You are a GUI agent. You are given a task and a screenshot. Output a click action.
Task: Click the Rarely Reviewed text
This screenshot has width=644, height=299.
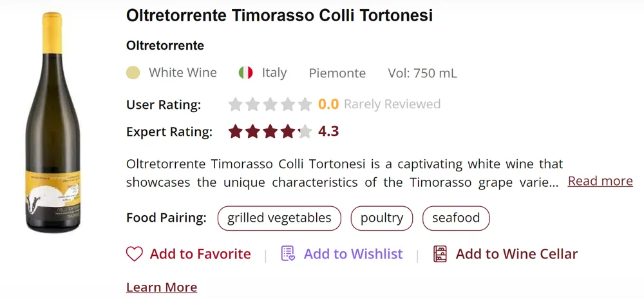click(392, 104)
